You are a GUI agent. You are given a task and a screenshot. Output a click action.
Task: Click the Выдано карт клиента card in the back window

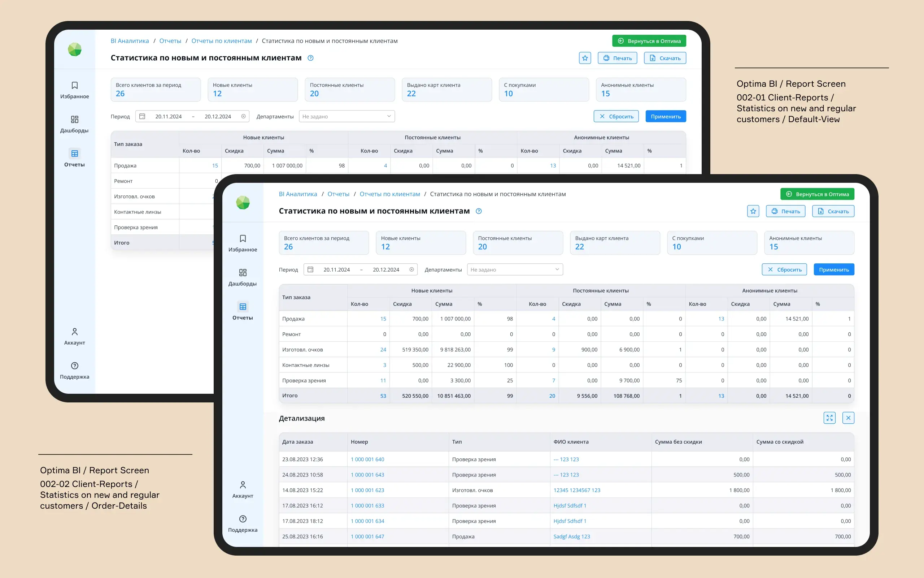coord(447,90)
